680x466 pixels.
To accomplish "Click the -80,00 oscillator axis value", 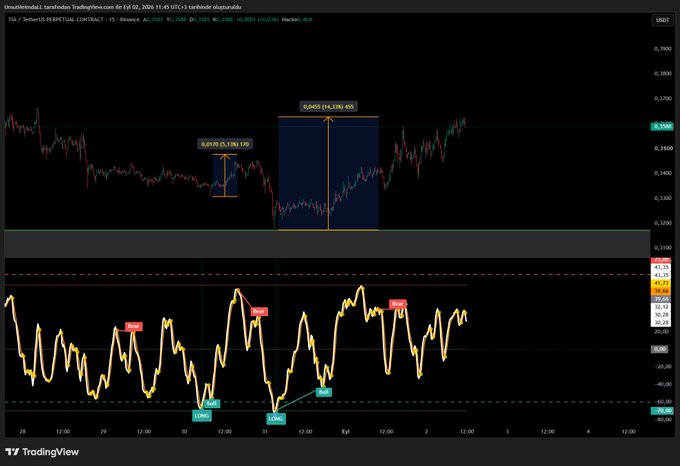I will [662, 419].
